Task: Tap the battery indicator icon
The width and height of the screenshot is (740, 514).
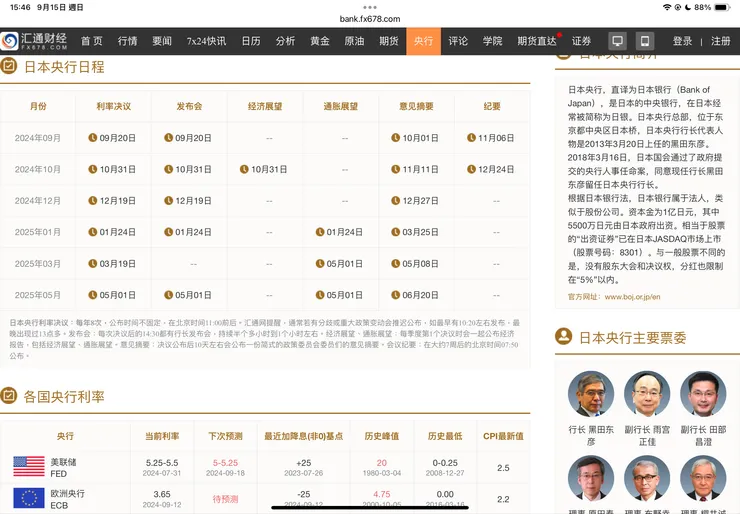Action: [723, 7]
